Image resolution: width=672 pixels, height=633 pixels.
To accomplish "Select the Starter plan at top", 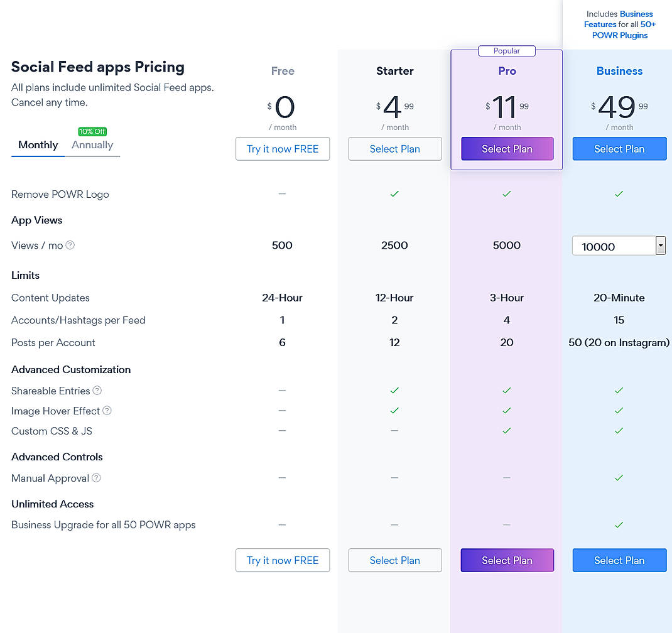I will tap(395, 149).
